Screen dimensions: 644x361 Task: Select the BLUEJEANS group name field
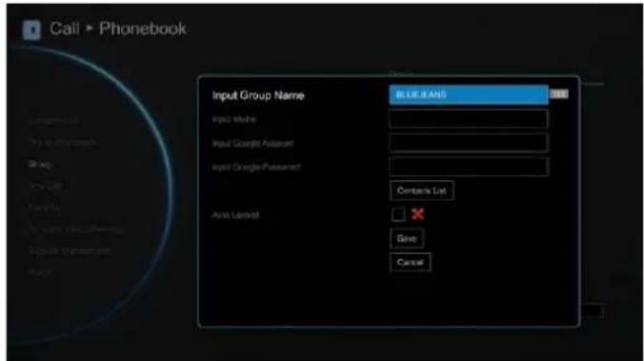pos(468,95)
